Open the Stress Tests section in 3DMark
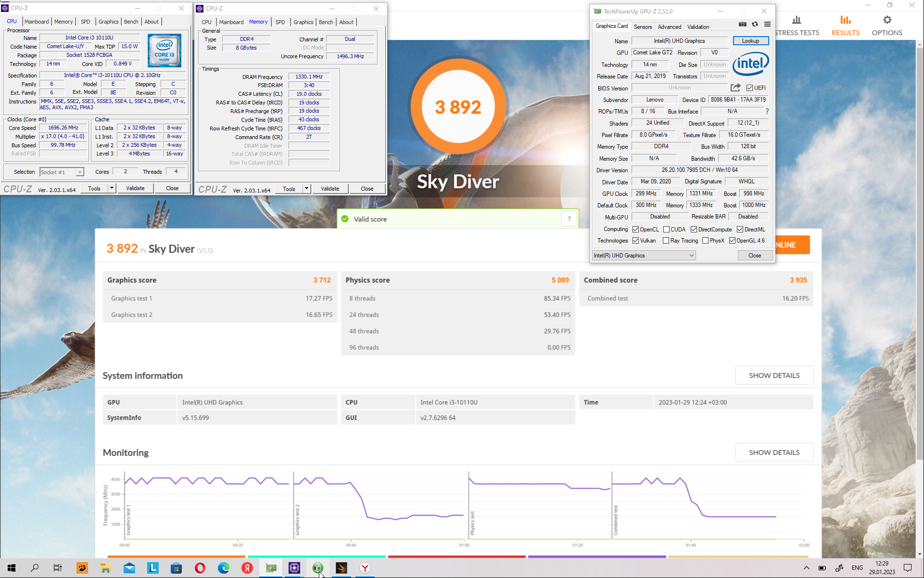 pos(797,26)
